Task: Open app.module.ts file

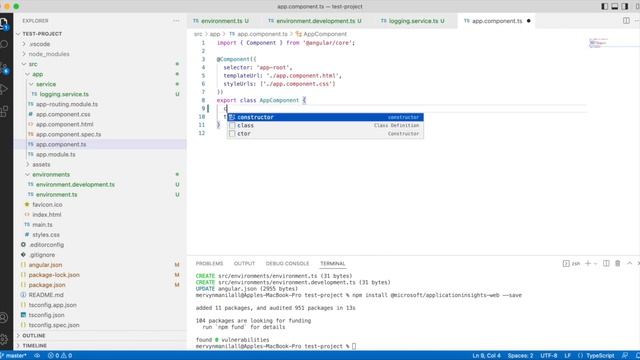Action: (x=100, y=154)
